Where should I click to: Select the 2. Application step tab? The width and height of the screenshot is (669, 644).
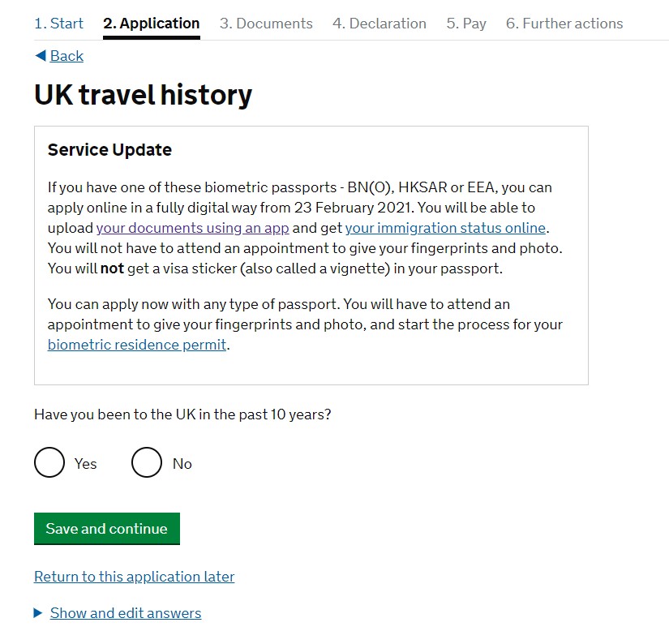(152, 24)
